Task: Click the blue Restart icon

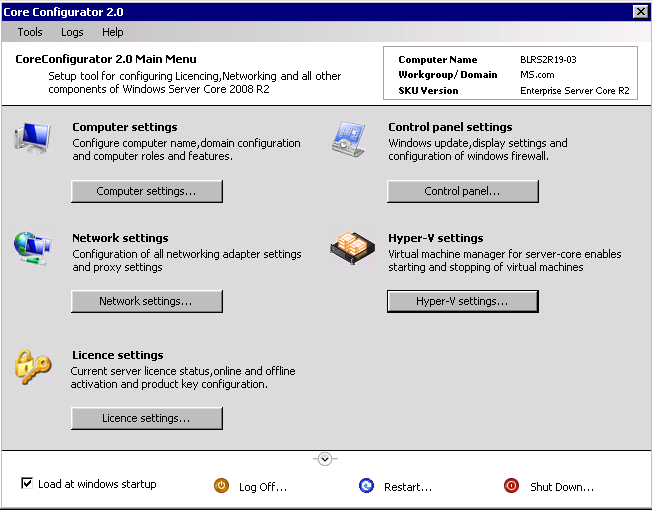Action: (366, 485)
